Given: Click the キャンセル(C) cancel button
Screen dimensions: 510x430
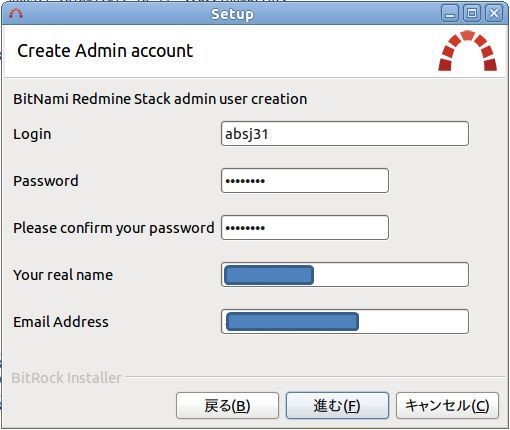Looking at the screenshot, I should pos(447,406).
